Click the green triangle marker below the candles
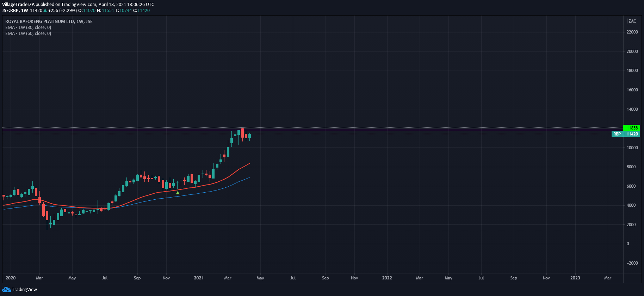 click(178, 193)
